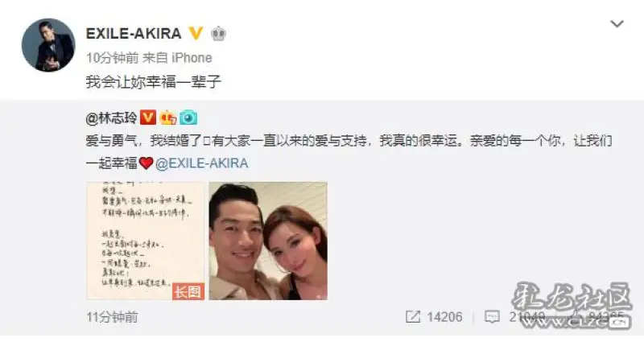
Task: Click the 11分钟前 original post timestamp
Action: click(112, 317)
